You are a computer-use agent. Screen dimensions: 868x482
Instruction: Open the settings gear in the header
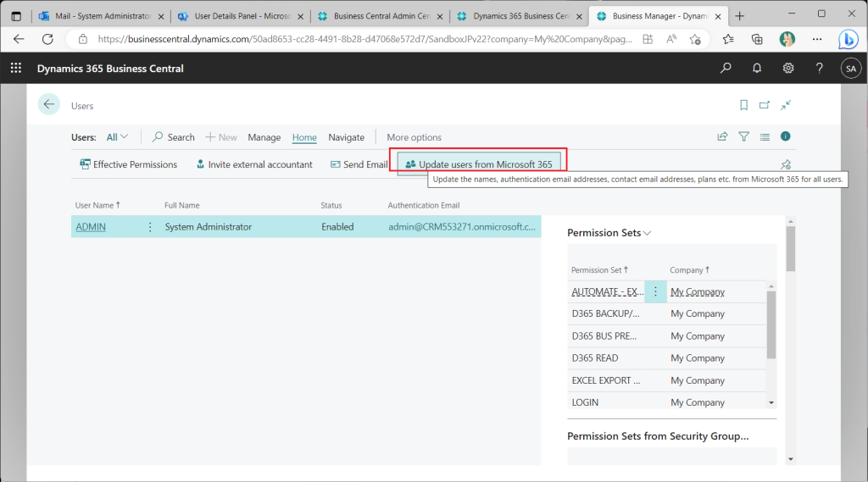coord(788,68)
